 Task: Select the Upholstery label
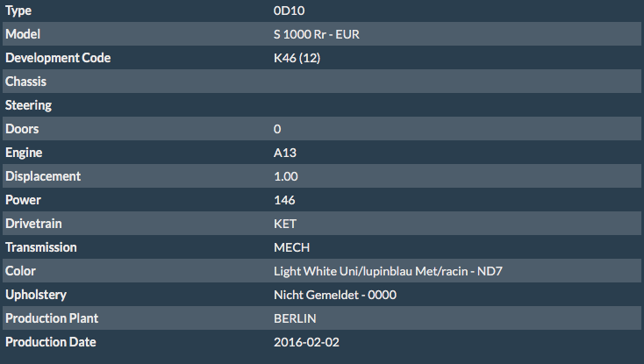[36, 295]
